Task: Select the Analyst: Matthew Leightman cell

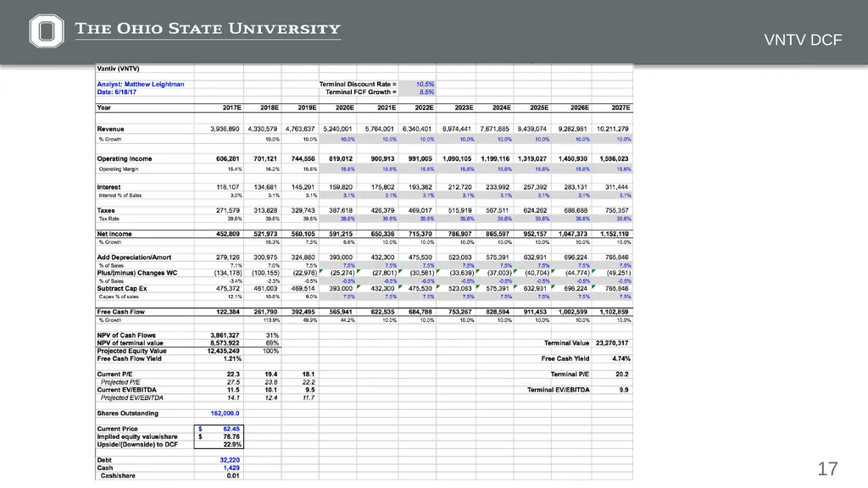Action: pyautogui.click(x=141, y=84)
